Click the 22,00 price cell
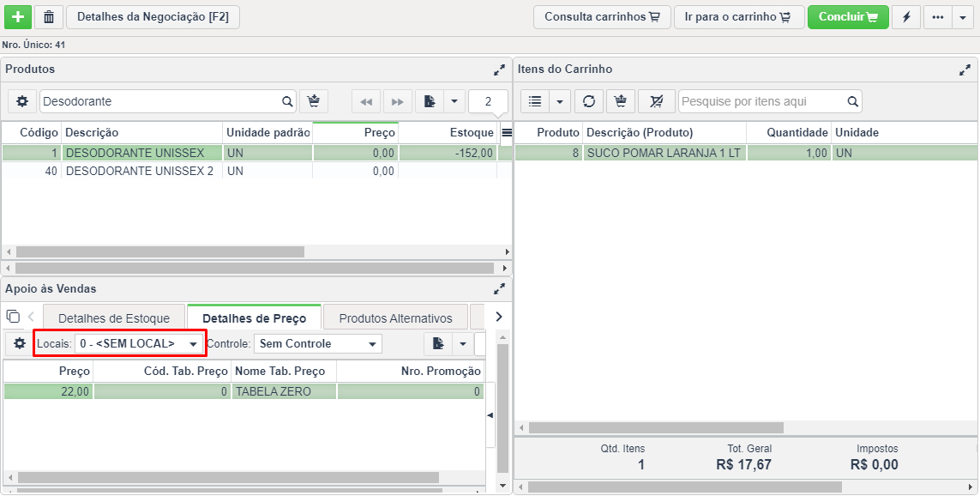This screenshot has height=496, width=980. click(48, 391)
